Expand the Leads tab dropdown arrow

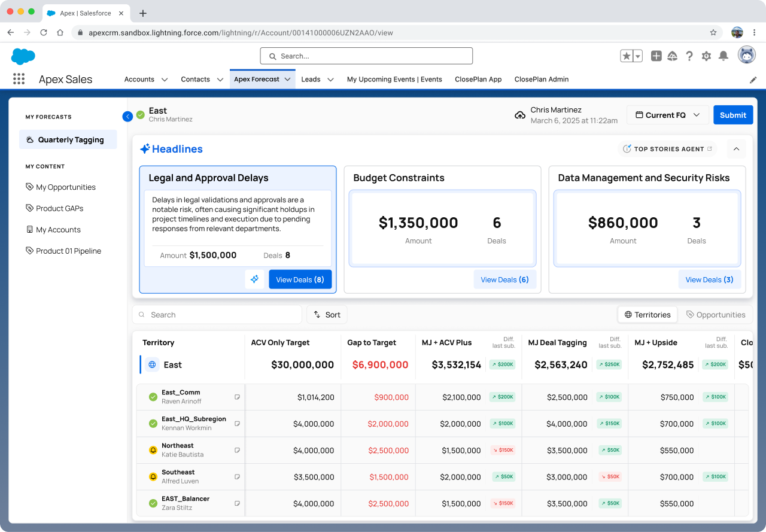coord(330,80)
